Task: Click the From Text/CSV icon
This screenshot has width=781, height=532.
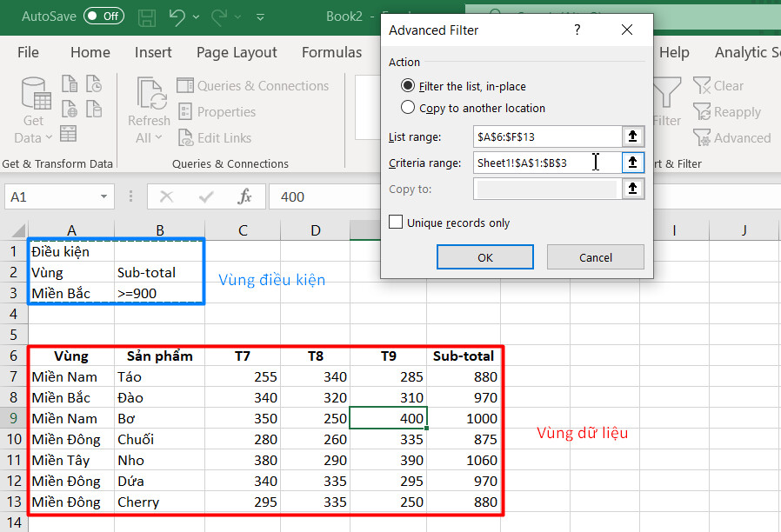Action: tap(70, 83)
